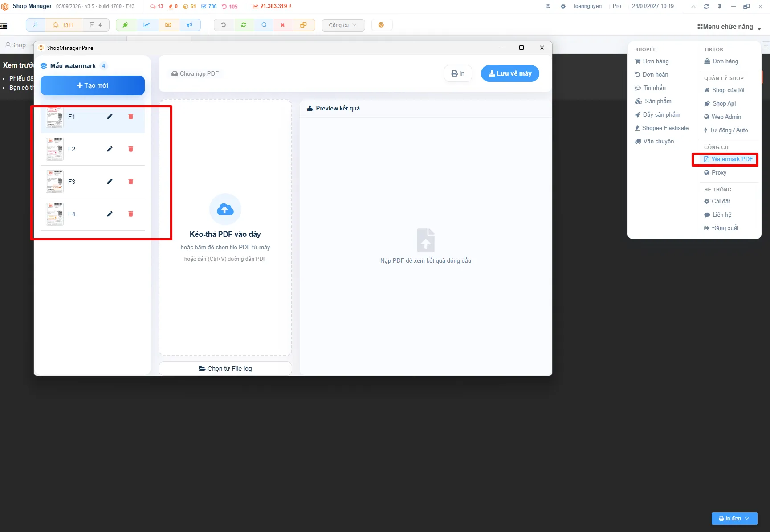Edit the F4 watermark template pencil
The image size is (770, 532).
pyautogui.click(x=110, y=214)
